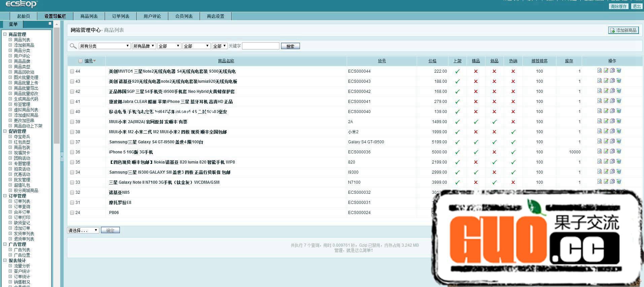The width and height of the screenshot is (644, 287).
Task: Trash product 36 iPhone 5 via the bin icon
Action: point(619,151)
